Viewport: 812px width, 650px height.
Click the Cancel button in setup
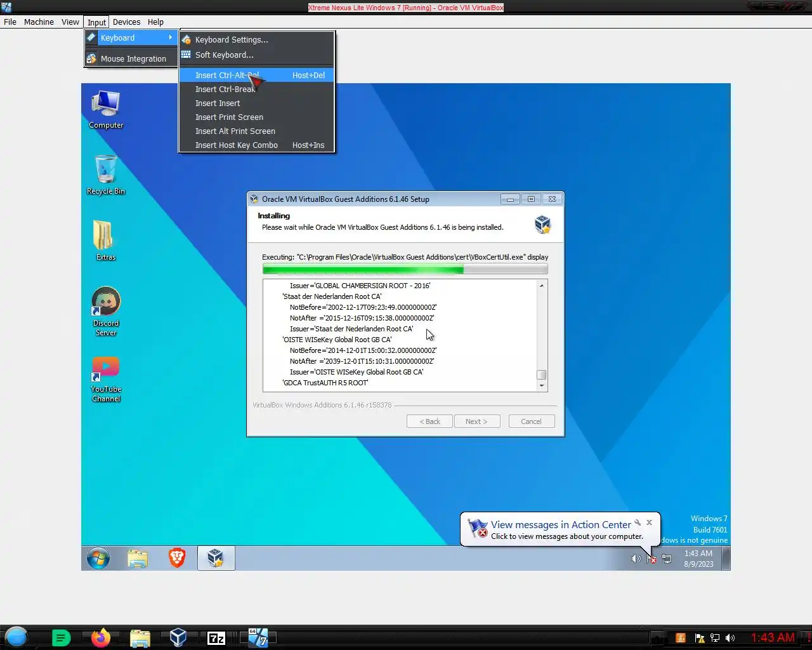click(x=532, y=421)
